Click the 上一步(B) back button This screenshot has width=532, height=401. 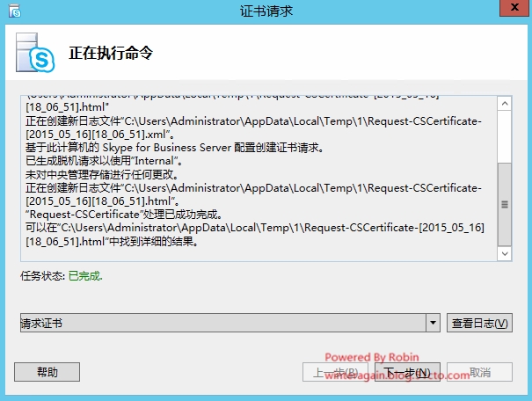tap(335, 372)
